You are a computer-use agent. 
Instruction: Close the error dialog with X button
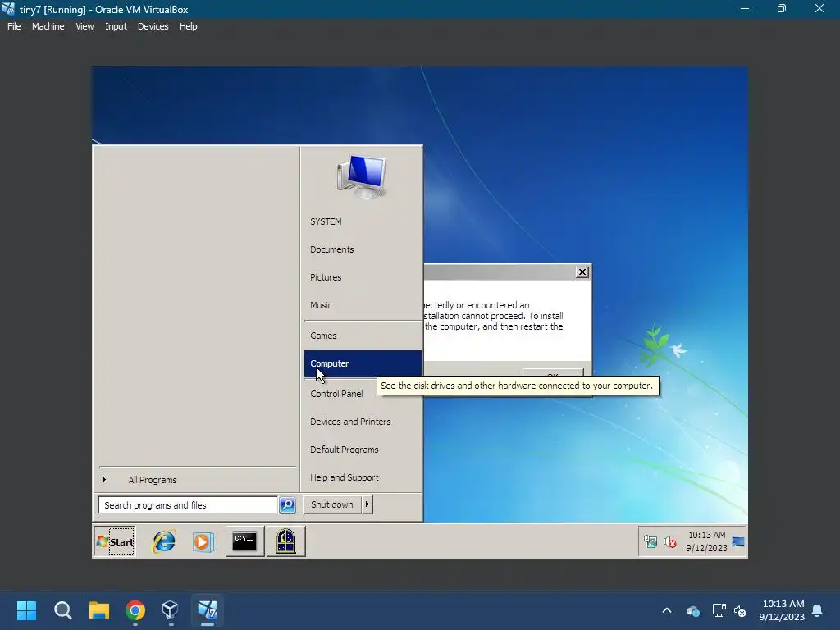pyautogui.click(x=582, y=272)
